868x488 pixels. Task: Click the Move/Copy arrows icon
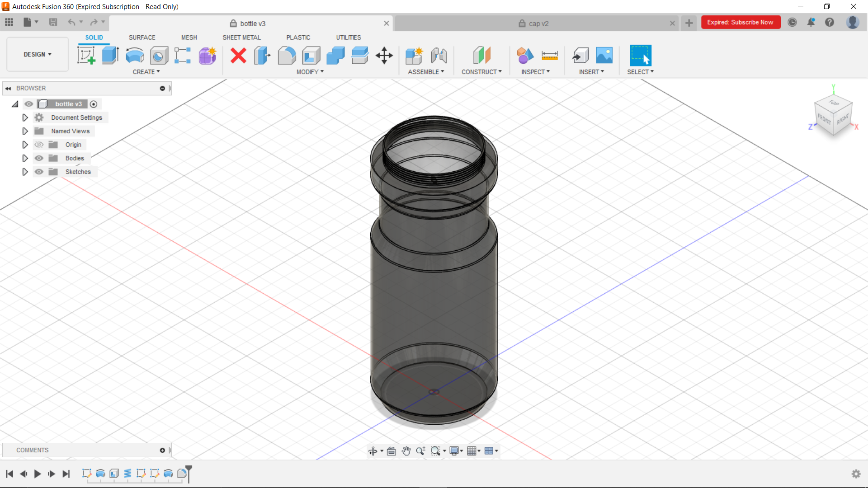[384, 56]
